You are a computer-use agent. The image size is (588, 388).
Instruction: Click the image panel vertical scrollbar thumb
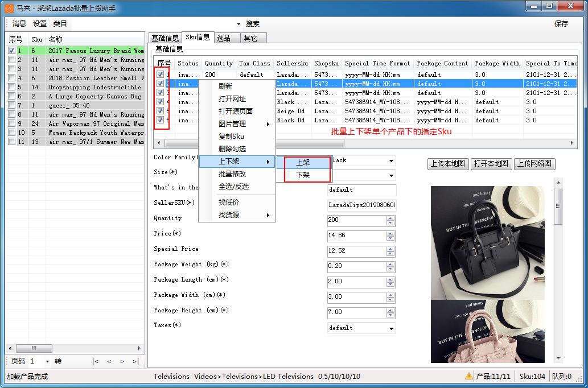558,206
